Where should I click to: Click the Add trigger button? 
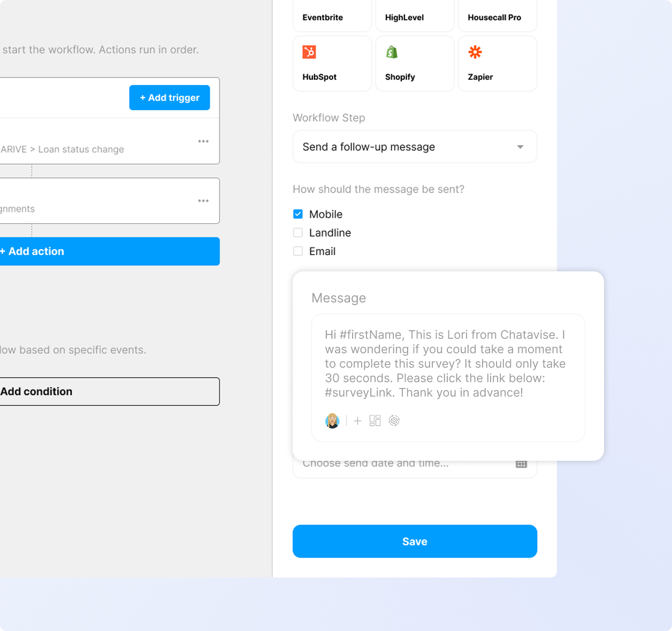tap(170, 97)
